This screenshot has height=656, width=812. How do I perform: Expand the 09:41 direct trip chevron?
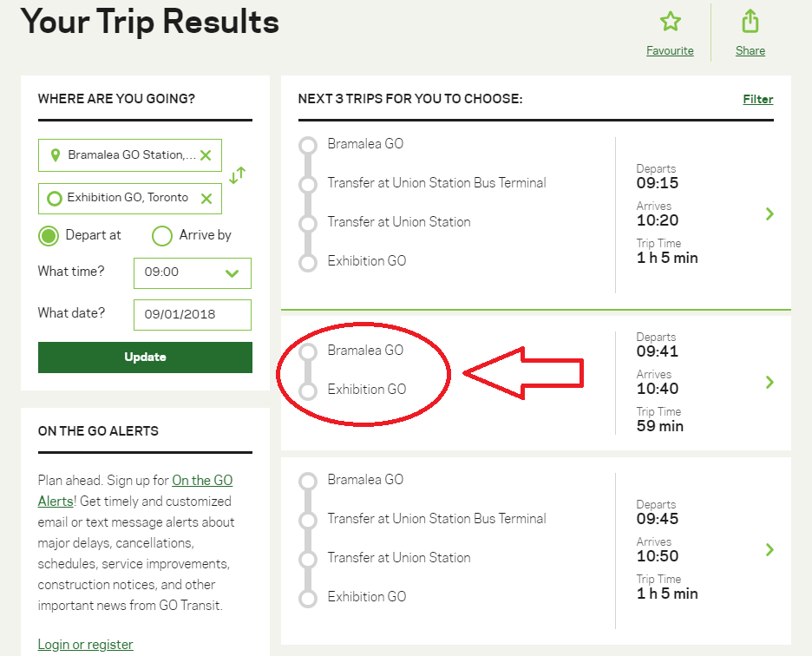769,383
